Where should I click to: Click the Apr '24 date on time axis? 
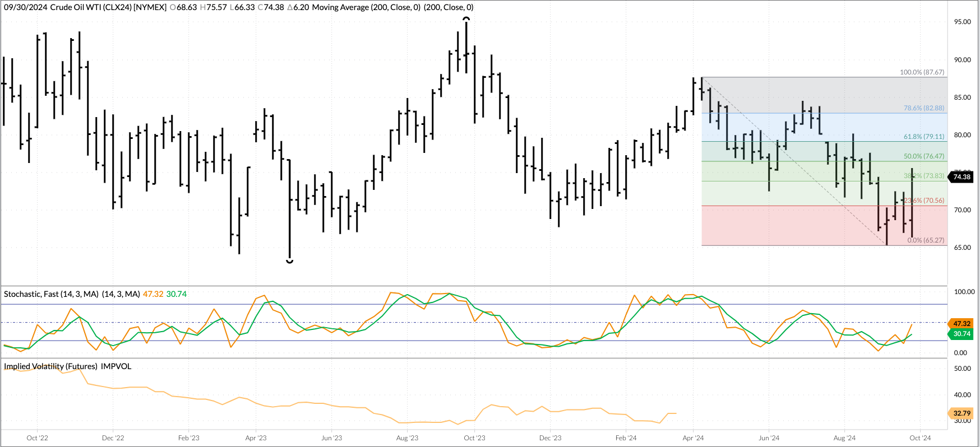click(693, 438)
